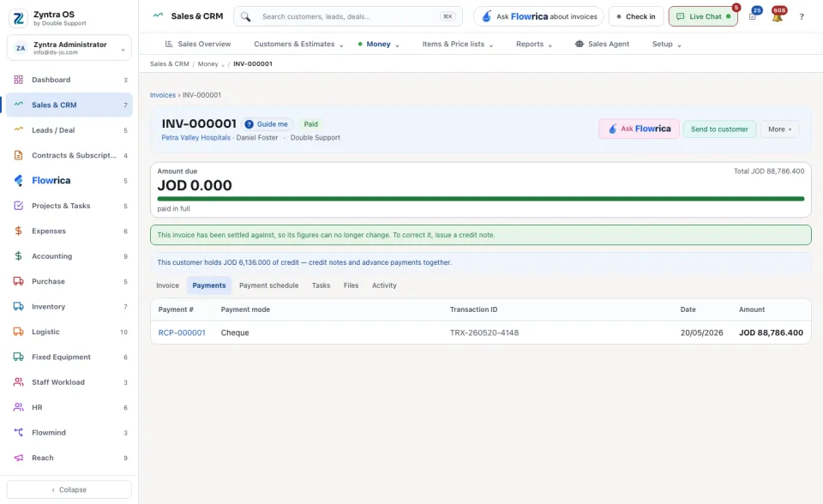Expand the Items & Price lists menu
The image size is (823, 504).
(491, 45)
